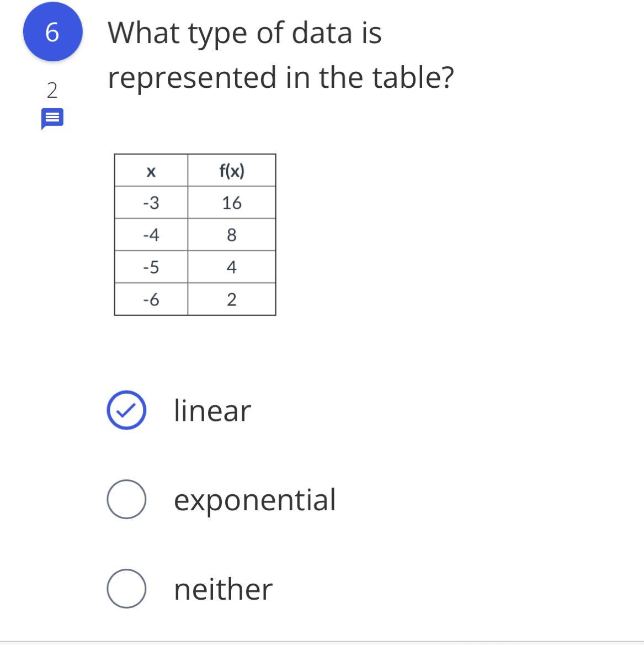Screen dimensions: 644x645
Task: Click the f(x) cell containing 8
Action: 232,235
